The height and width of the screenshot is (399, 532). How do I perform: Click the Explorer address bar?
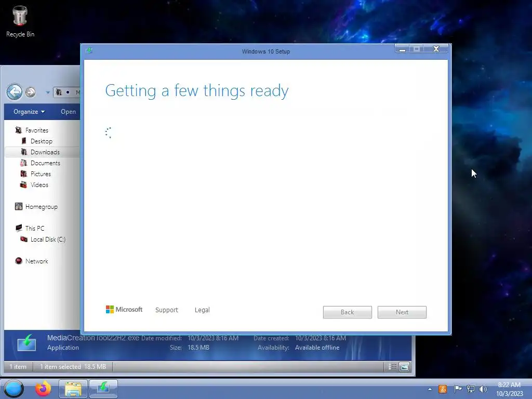pyautogui.click(x=67, y=92)
